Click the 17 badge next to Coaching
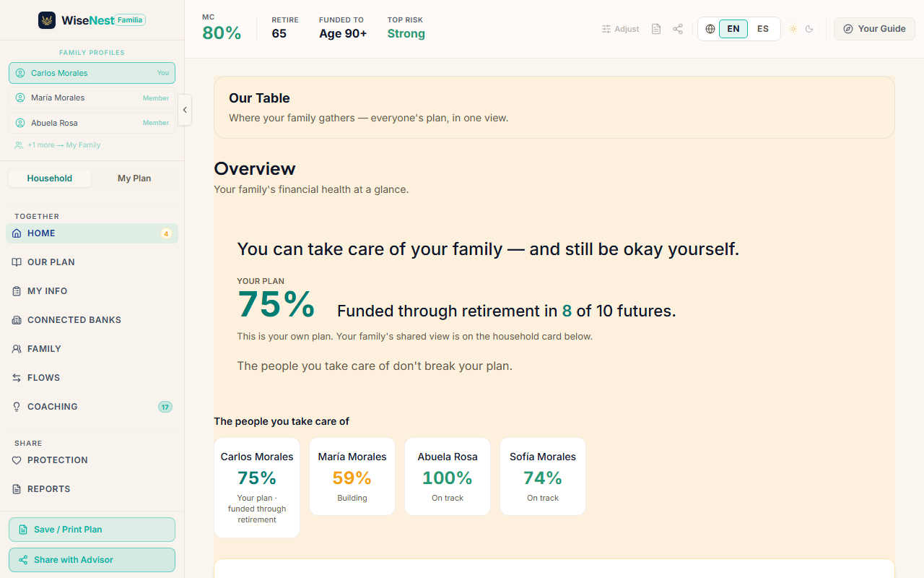 point(165,407)
